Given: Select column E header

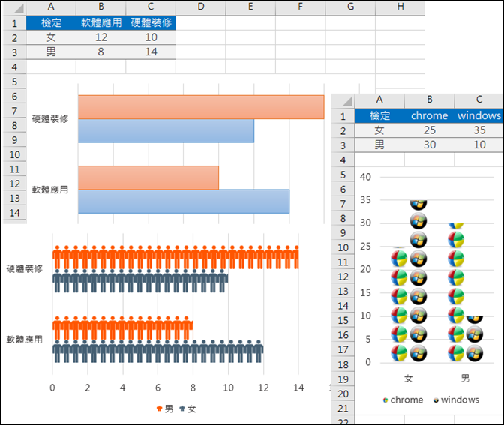Looking at the screenshot, I should tap(250, 7).
